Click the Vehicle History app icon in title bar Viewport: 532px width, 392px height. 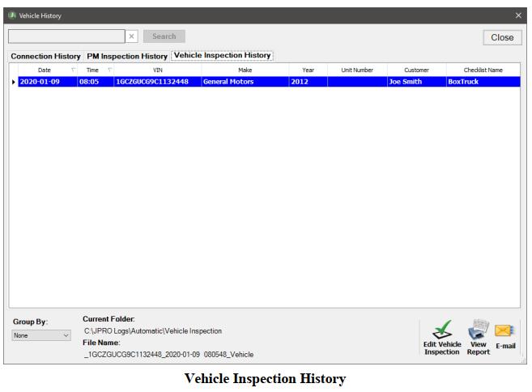[12, 15]
